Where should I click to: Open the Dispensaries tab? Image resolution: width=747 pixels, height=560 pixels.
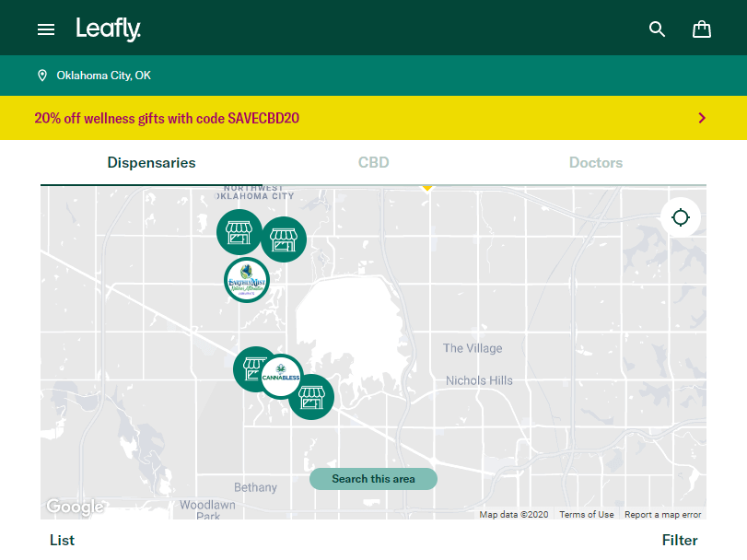(x=151, y=162)
